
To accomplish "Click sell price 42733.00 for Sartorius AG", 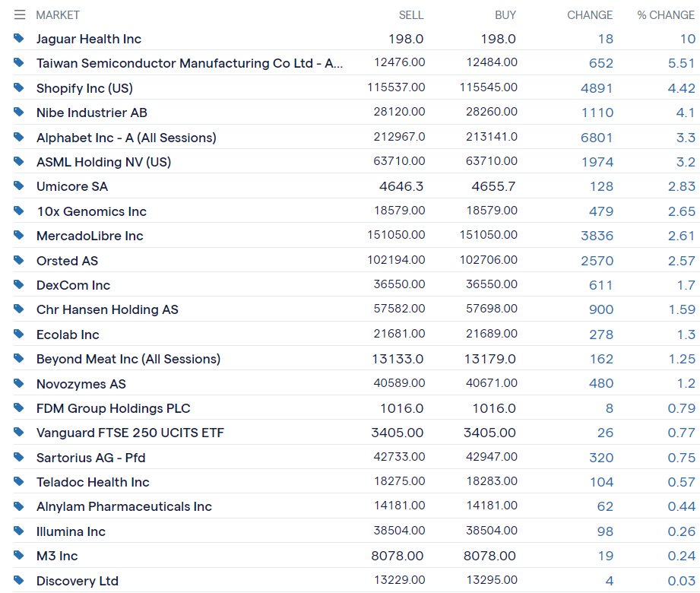I will click(399, 457).
